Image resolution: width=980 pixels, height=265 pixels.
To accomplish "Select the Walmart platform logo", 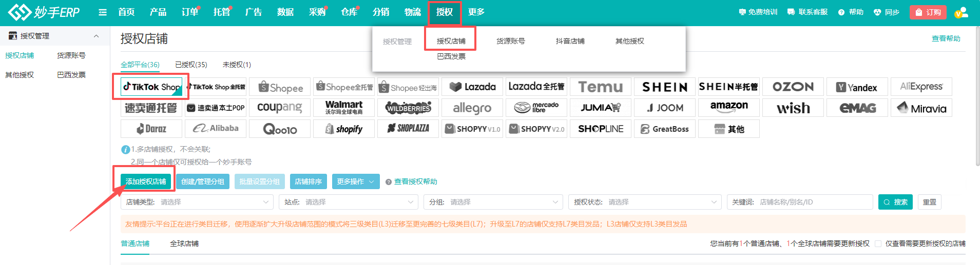I will pyautogui.click(x=344, y=108).
